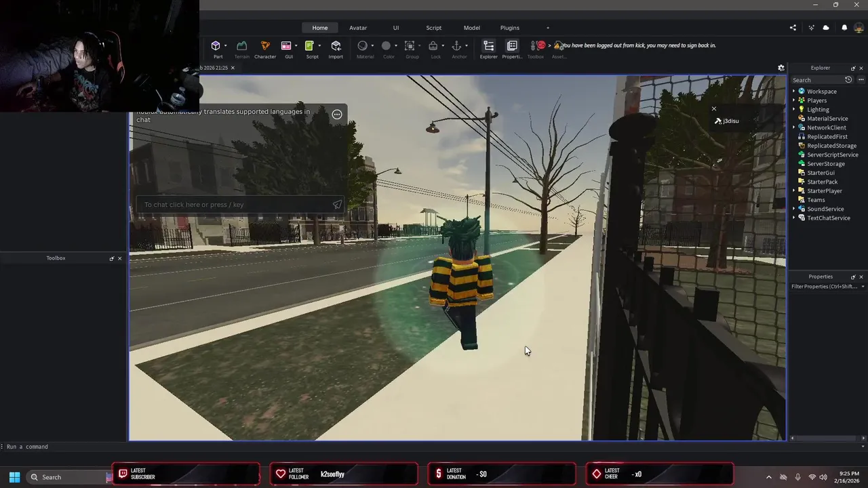The width and height of the screenshot is (868, 488).
Task: Select SoundService in Explorer
Action: [x=825, y=209]
